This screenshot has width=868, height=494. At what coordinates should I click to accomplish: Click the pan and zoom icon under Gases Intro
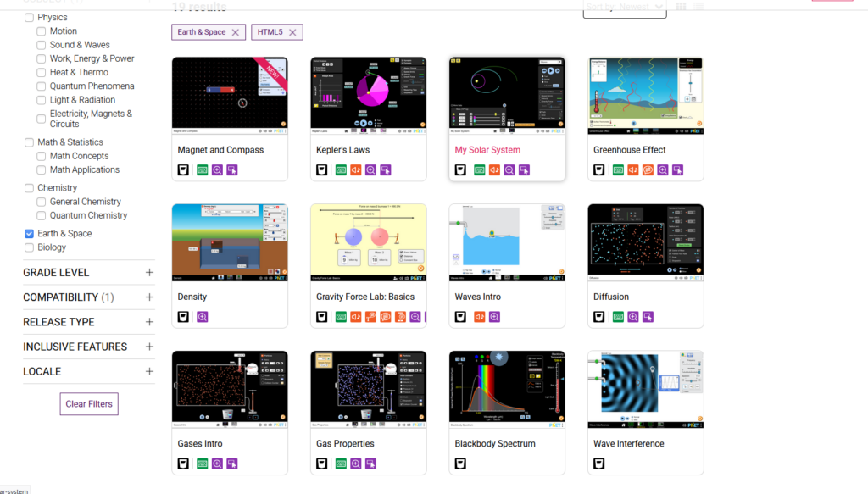(x=217, y=463)
